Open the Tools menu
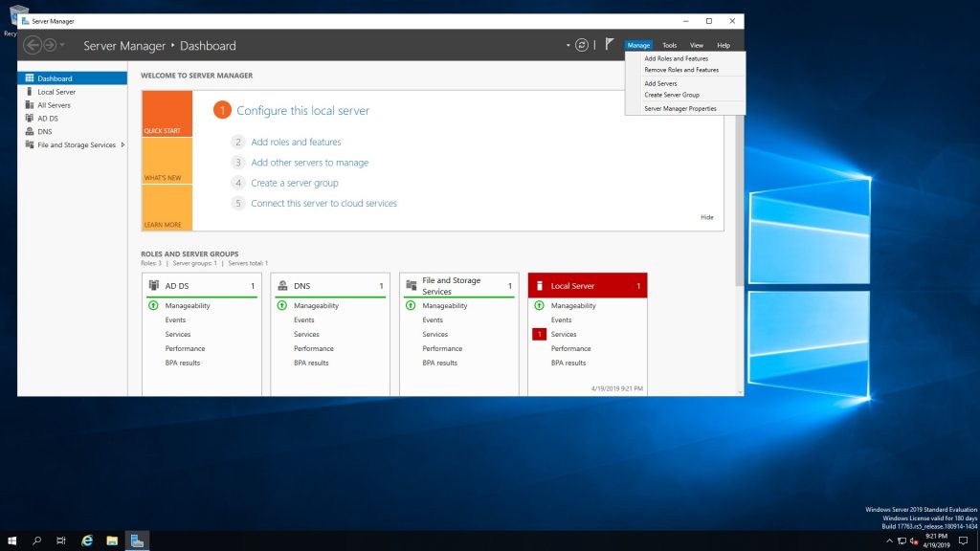The image size is (980, 551). point(669,45)
